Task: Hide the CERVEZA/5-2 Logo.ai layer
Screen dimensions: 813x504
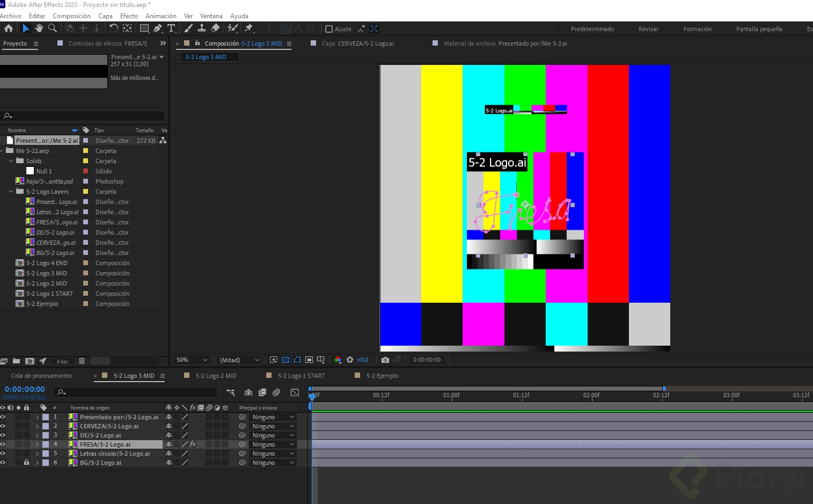Action: pyautogui.click(x=3, y=426)
